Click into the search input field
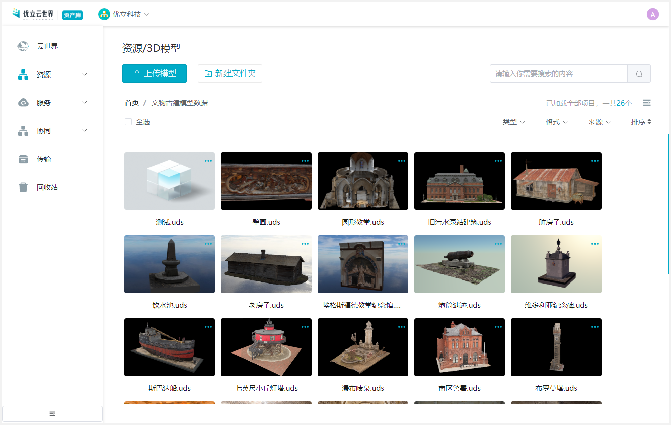 pos(559,74)
